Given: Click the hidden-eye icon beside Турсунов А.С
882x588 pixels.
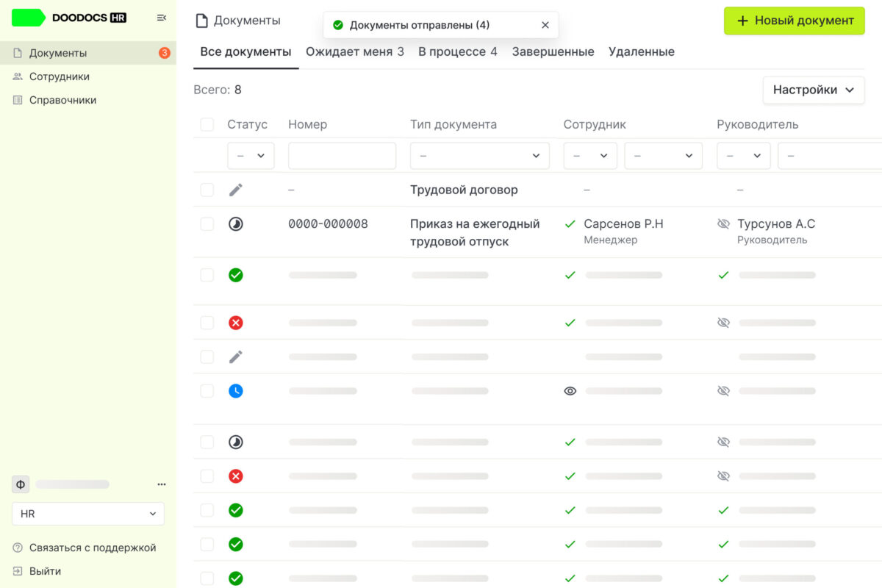Looking at the screenshot, I should coord(723,224).
